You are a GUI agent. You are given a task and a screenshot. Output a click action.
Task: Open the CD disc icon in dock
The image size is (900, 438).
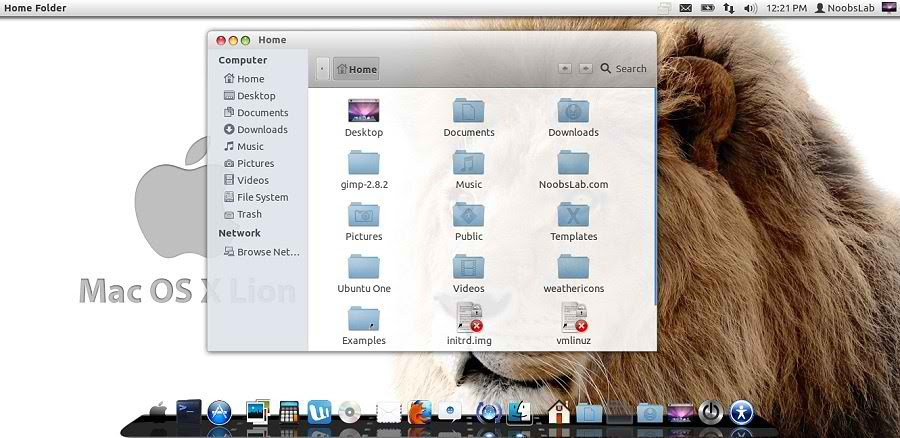click(x=350, y=412)
